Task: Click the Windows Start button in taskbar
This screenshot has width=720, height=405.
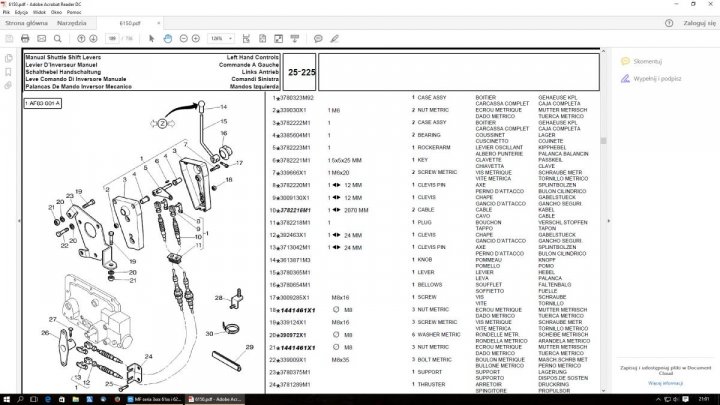Action: point(7,398)
